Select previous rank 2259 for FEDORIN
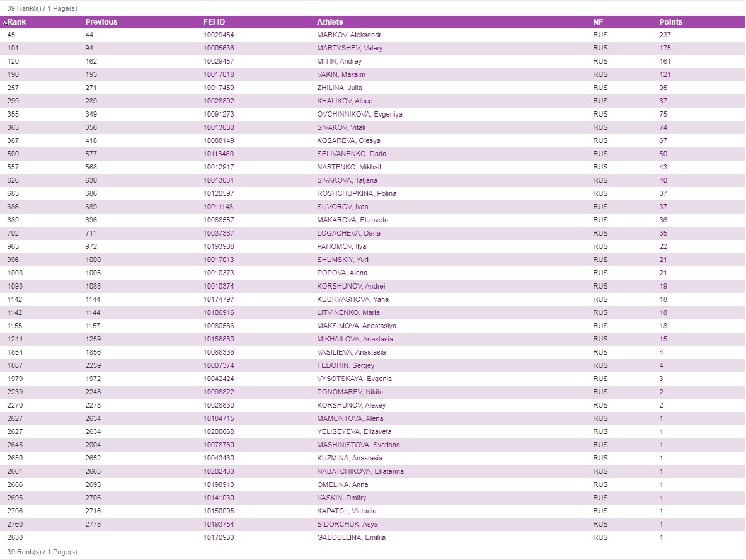The width and height of the screenshot is (746, 560). click(93, 365)
